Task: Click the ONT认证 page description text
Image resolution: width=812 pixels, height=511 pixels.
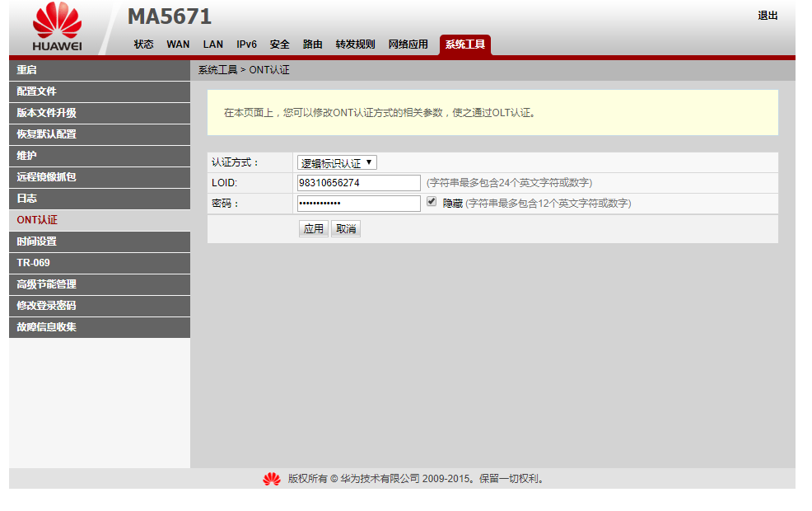Action: click(x=381, y=112)
